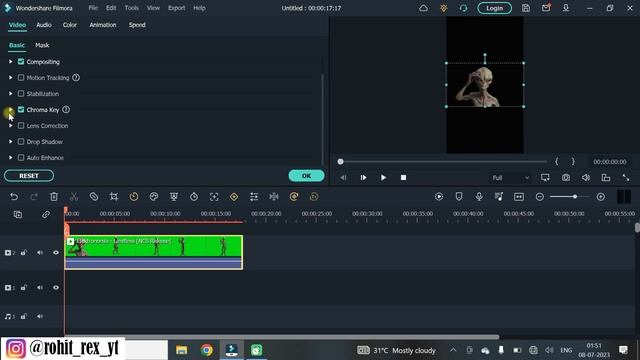Stop the preview playback
Image resolution: width=640 pixels, height=360 pixels.
click(x=403, y=178)
